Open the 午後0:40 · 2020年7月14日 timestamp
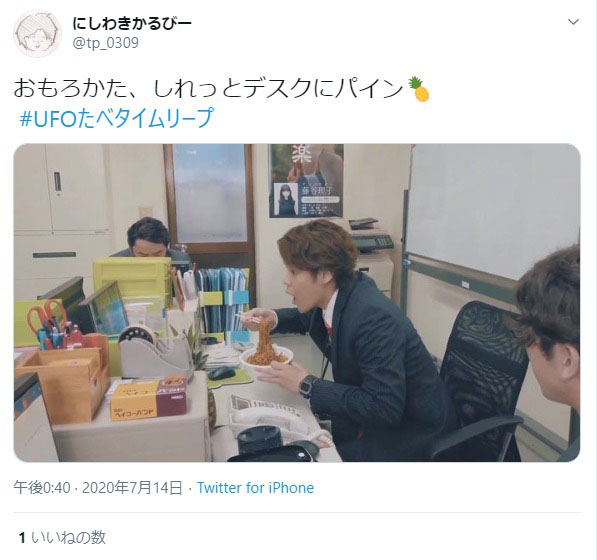Image resolution: width=597 pixels, height=560 pixels. click(98, 488)
